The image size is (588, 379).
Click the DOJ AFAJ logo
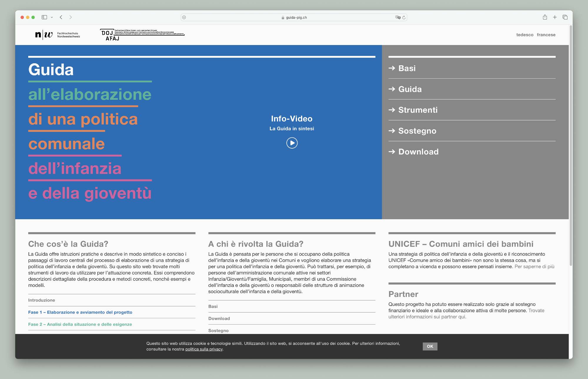tap(142, 35)
